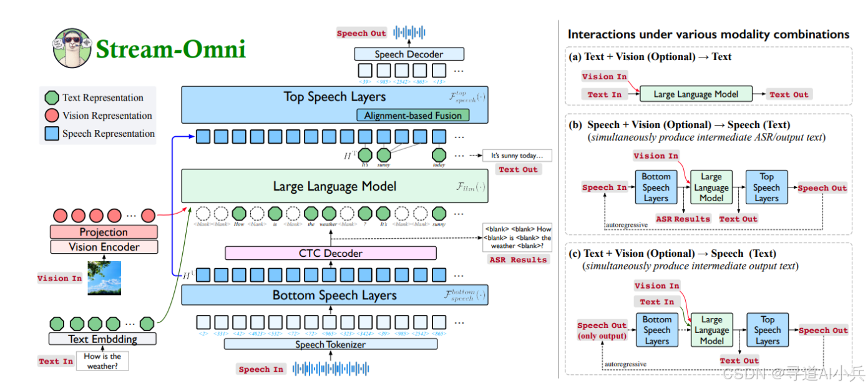Click the Speech Tokenizer bar
The image size is (868, 388).
point(331,344)
